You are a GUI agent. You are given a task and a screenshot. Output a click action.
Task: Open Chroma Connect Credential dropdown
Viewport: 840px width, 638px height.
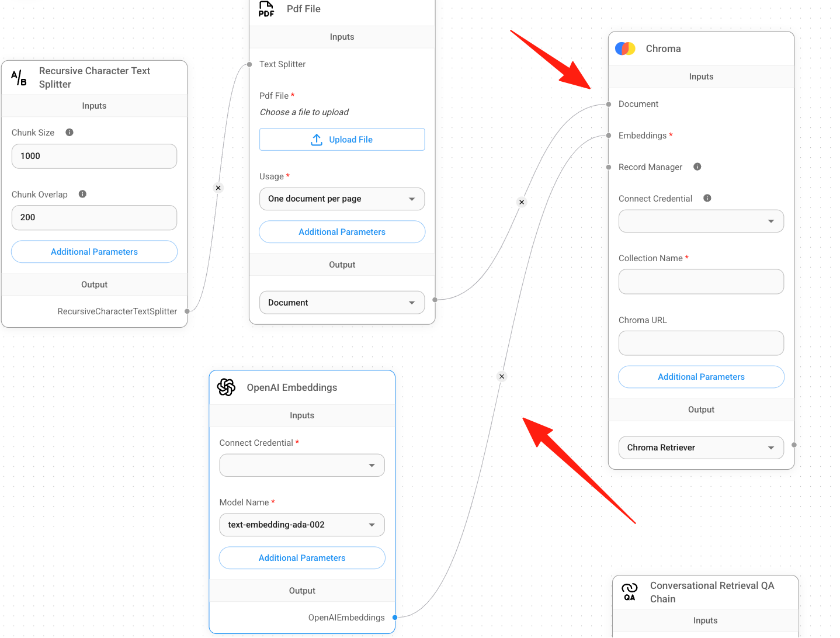pos(701,221)
